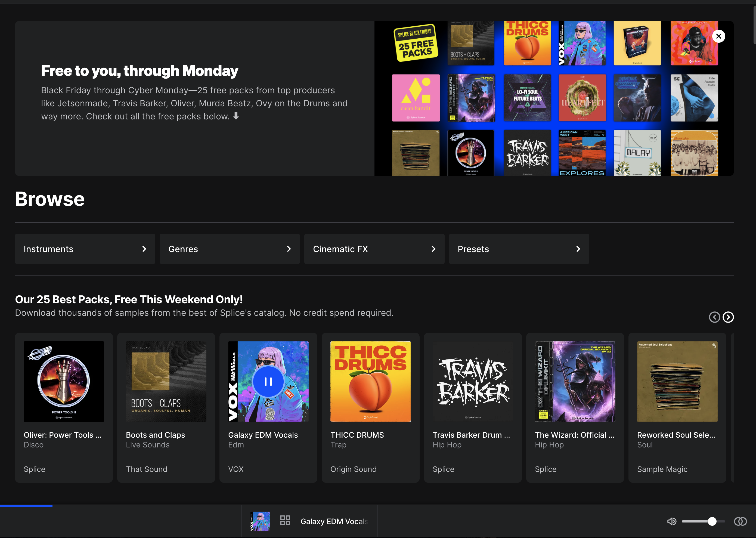This screenshot has height=538, width=756.
Task: Click THICC DRUMS cover in promo banner
Action: [x=527, y=43]
